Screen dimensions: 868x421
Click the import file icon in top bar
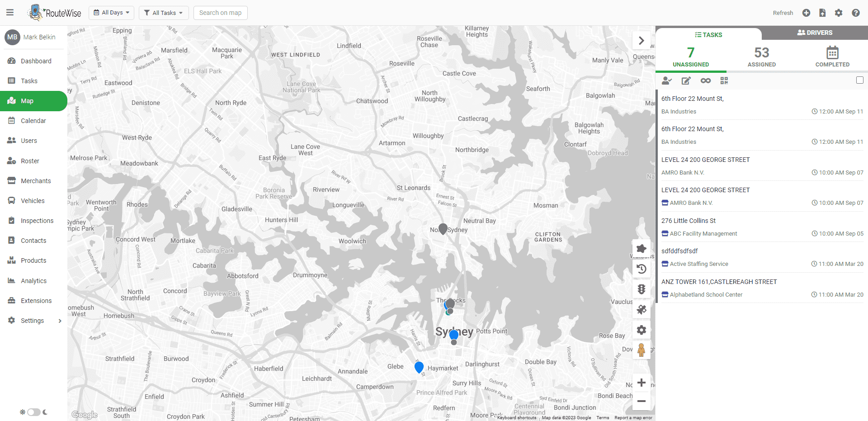(822, 13)
